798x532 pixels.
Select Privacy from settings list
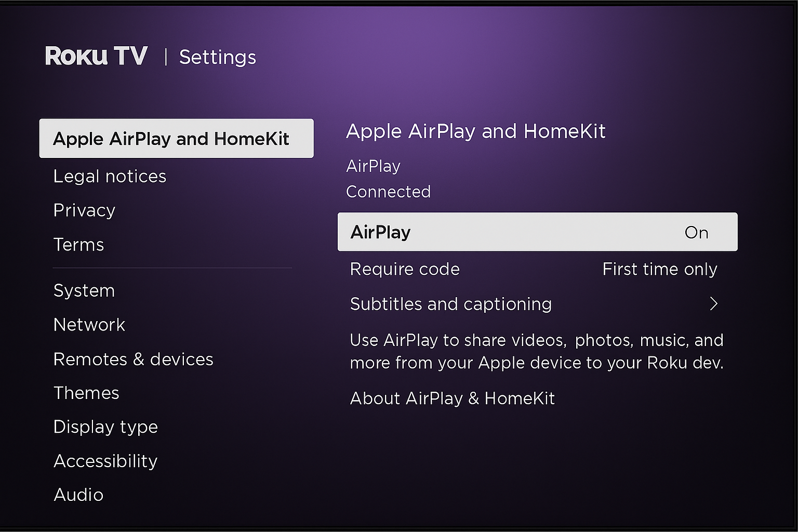point(84,210)
